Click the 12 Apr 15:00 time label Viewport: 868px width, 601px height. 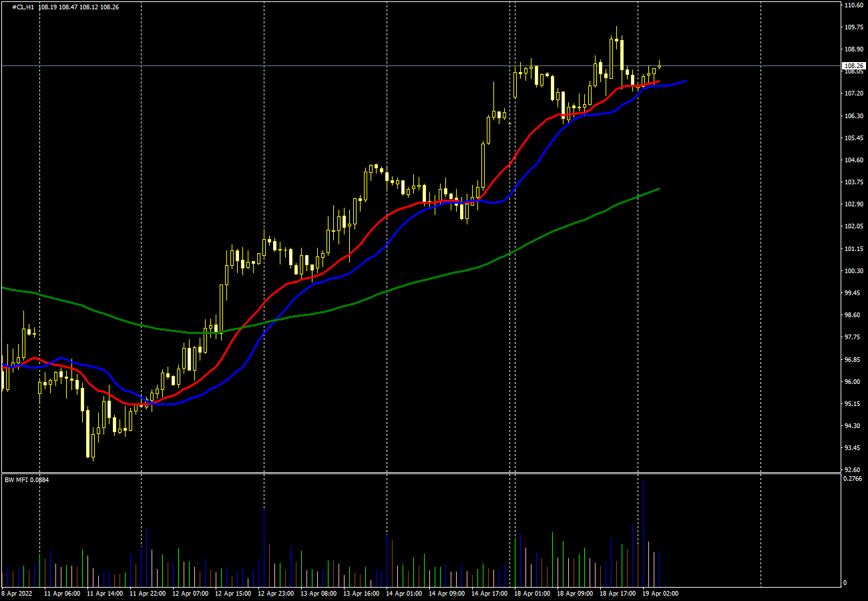coord(234,593)
